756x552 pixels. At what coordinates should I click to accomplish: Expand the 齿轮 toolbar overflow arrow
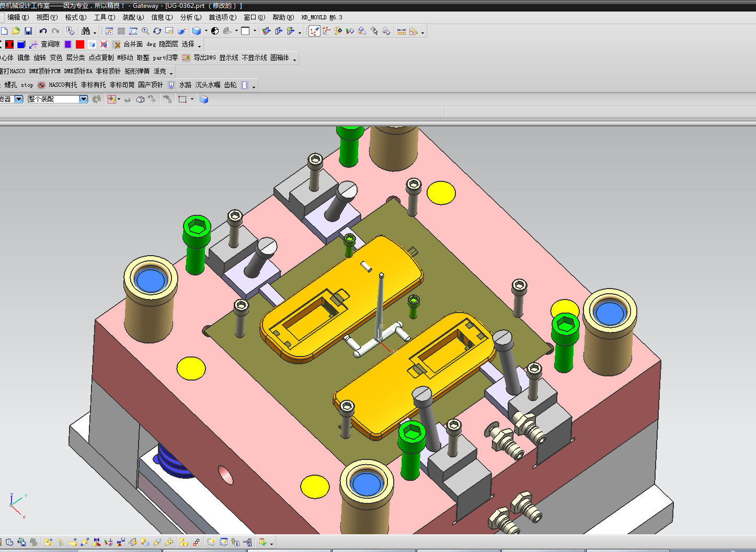pos(254,87)
